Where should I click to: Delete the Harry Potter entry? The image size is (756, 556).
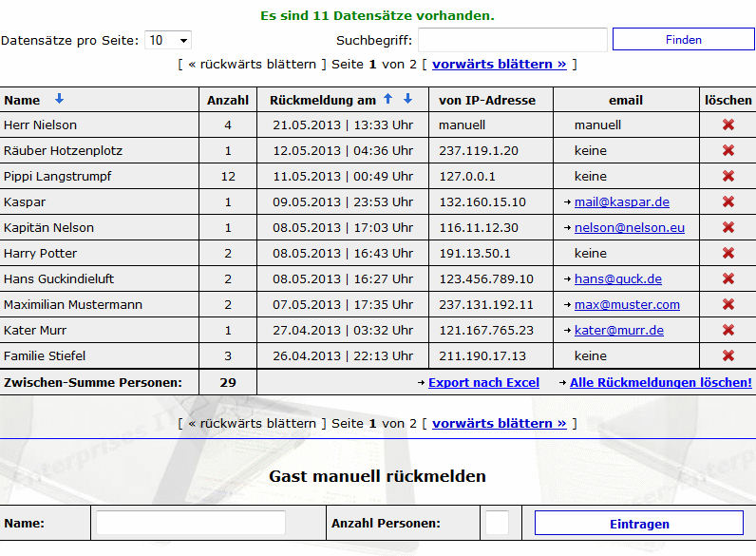click(x=728, y=253)
